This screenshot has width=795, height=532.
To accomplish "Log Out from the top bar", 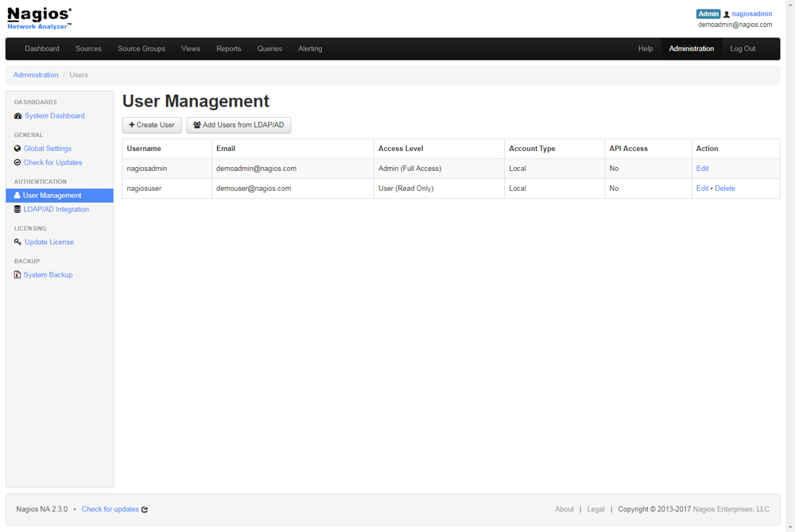I will coord(743,49).
